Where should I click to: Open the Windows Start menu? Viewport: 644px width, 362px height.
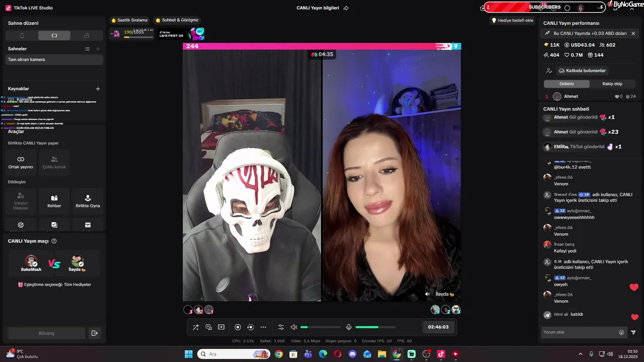pyautogui.click(x=189, y=354)
